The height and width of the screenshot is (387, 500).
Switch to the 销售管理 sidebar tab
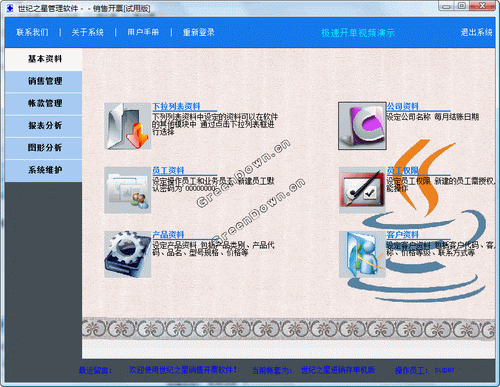point(44,81)
